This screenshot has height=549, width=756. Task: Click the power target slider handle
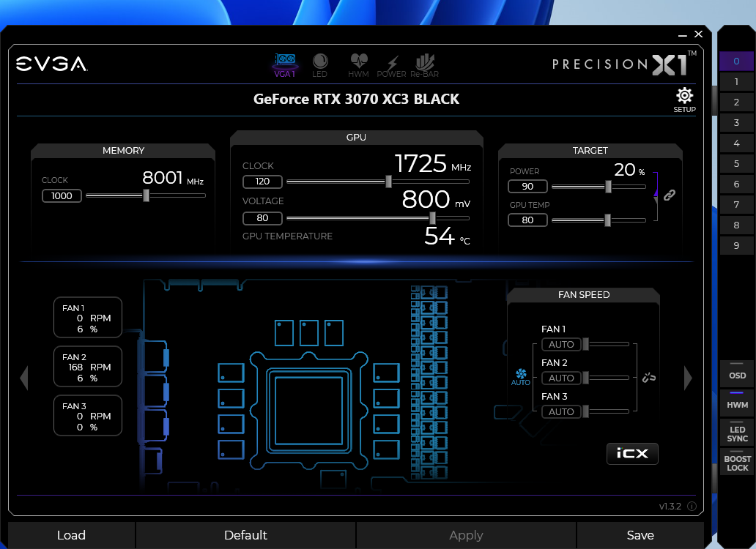click(x=609, y=187)
